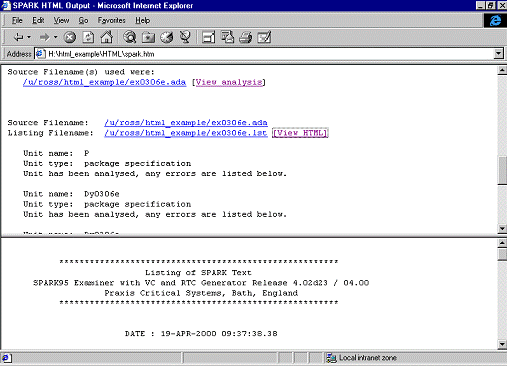Click the 'Listing of SPARK Text' heading
This screenshot has width=507, height=366.
(198, 273)
